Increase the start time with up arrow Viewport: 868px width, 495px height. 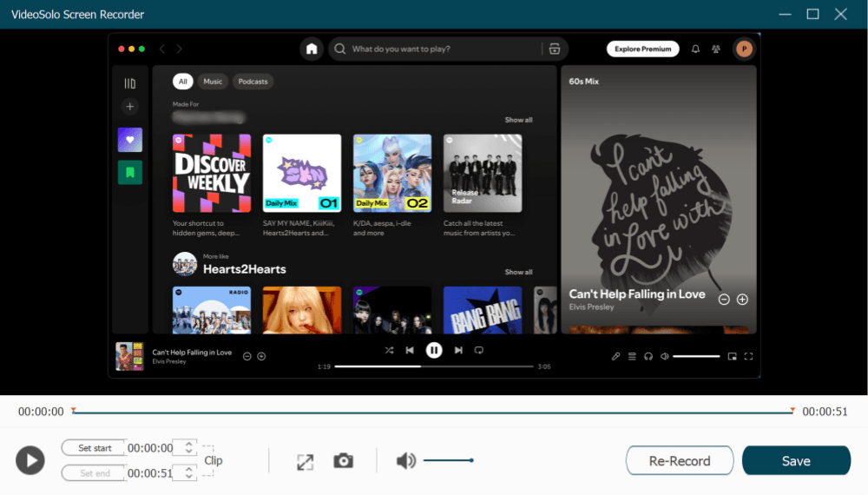[188, 444]
